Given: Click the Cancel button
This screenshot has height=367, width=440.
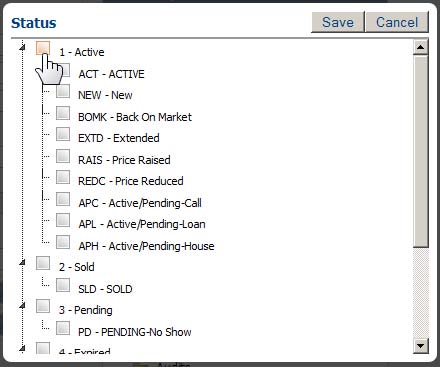Looking at the screenshot, I should (x=397, y=22).
